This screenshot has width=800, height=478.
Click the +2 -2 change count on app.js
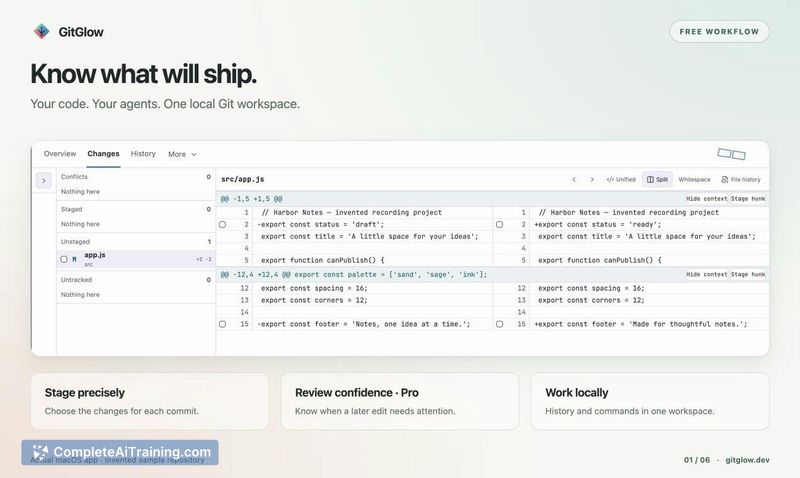pyautogui.click(x=204, y=259)
